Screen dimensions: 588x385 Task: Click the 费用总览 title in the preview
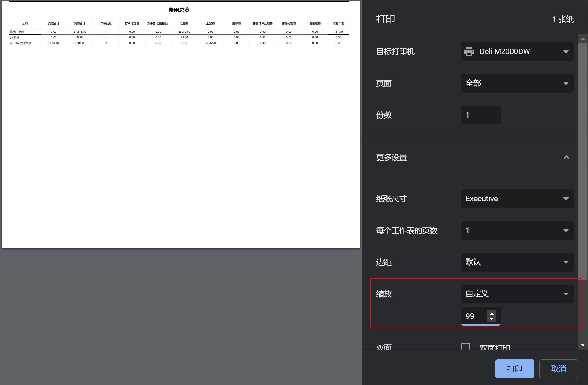click(179, 10)
